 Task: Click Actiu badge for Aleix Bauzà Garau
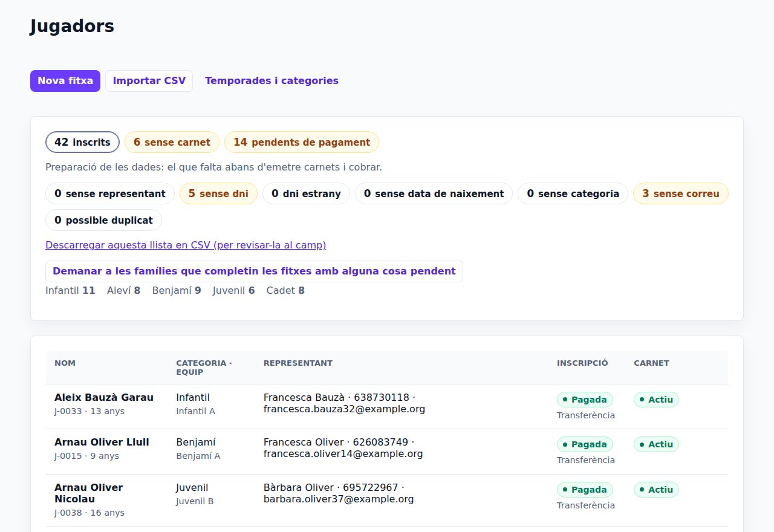pyautogui.click(x=656, y=400)
